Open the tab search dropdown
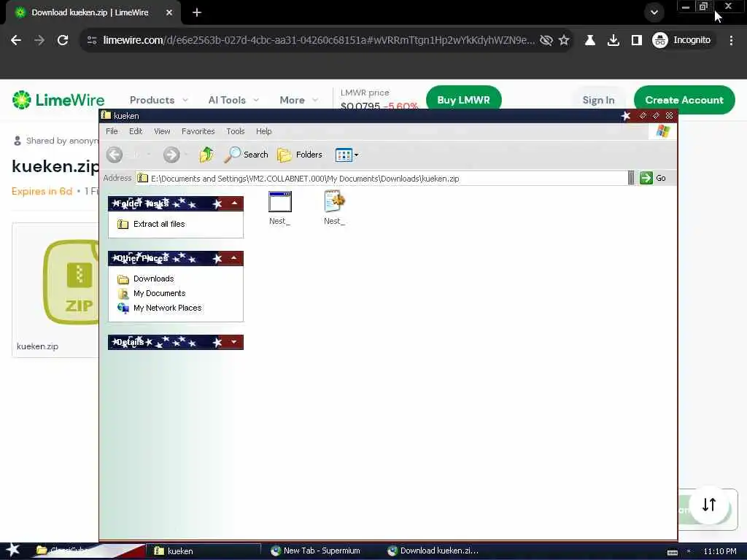This screenshot has height=560, width=747. 654,13
